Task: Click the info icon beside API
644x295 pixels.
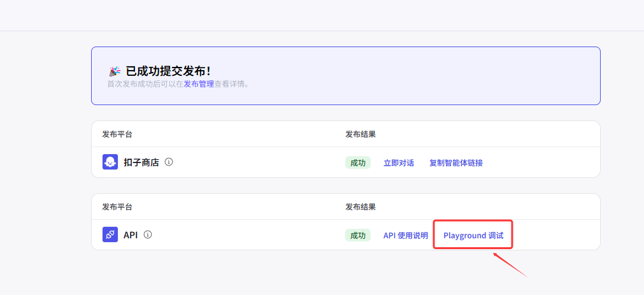Action: [148, 234]
